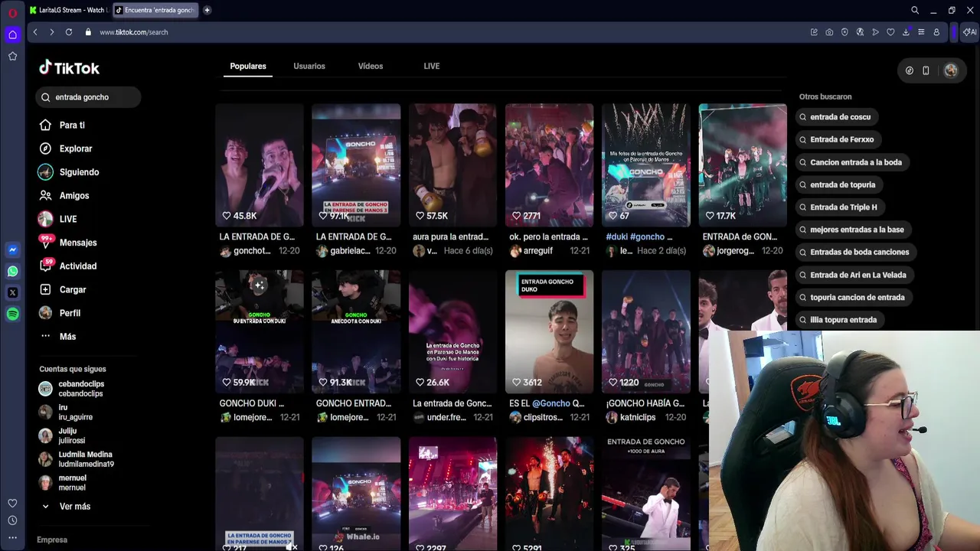Open followed account mernuel
This screenshot has height=551, width=980.
[63, 482]
